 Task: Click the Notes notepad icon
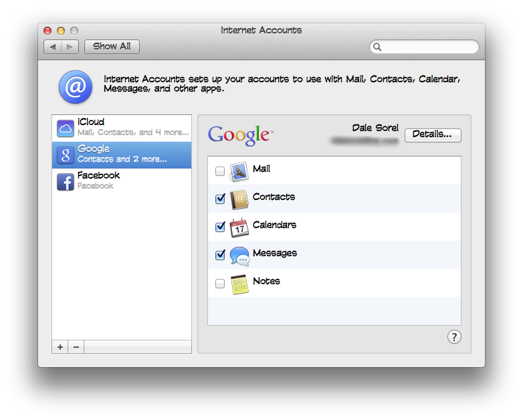(x=239, y=284)
